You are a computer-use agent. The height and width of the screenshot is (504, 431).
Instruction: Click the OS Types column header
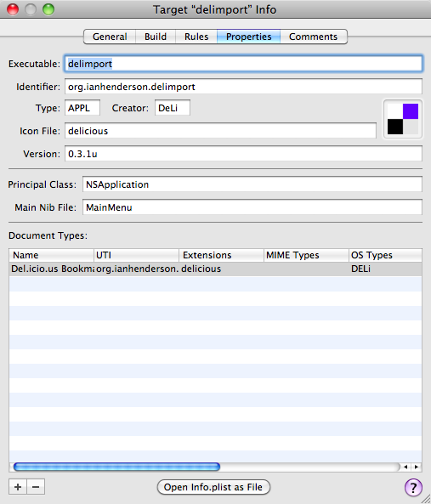[385, 255]
